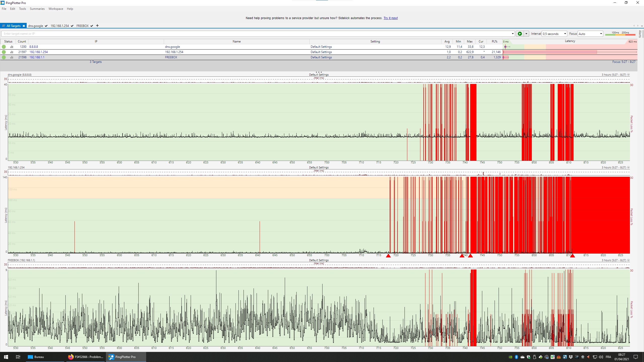Open the Alerts side panel
644x362 pixels.
pyautogui.click(x=640, y=34)
